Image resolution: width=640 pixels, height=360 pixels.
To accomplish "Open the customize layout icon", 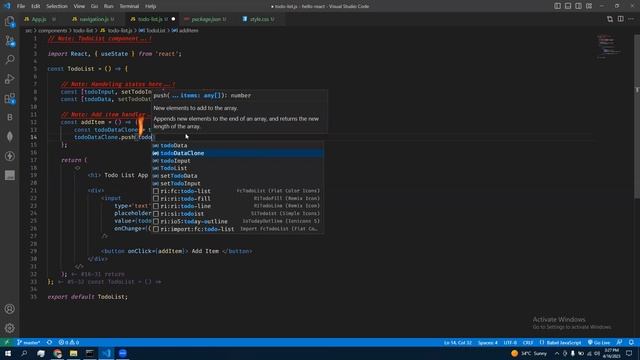I will 589,6.
